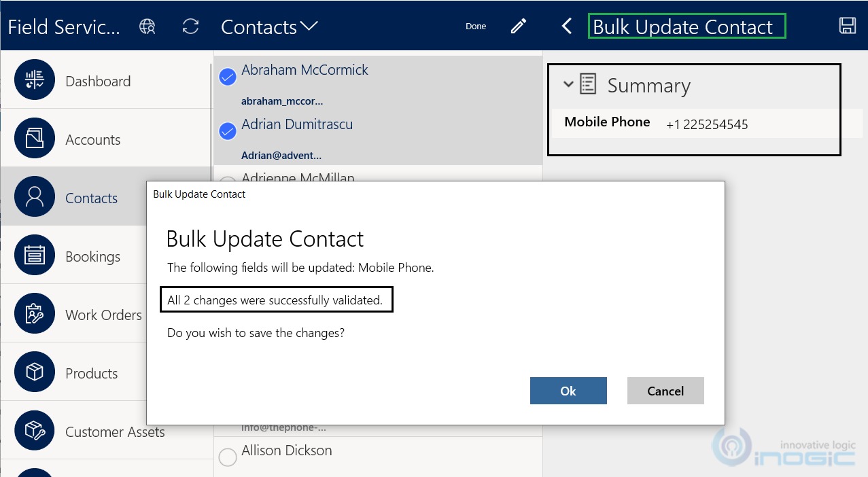Open the Accounts sidebar icon
The width and height of the screenshot is (868, 477).
34,139
